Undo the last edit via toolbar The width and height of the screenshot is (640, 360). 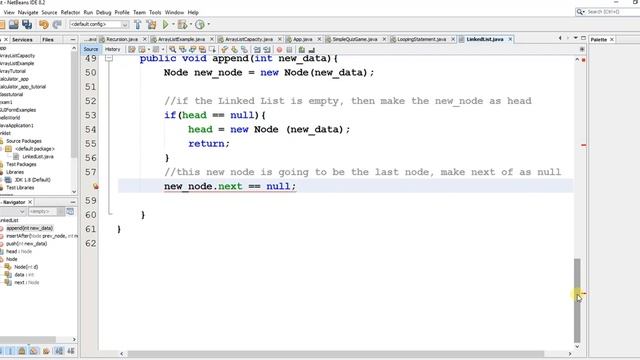click(x=44, y=24)
